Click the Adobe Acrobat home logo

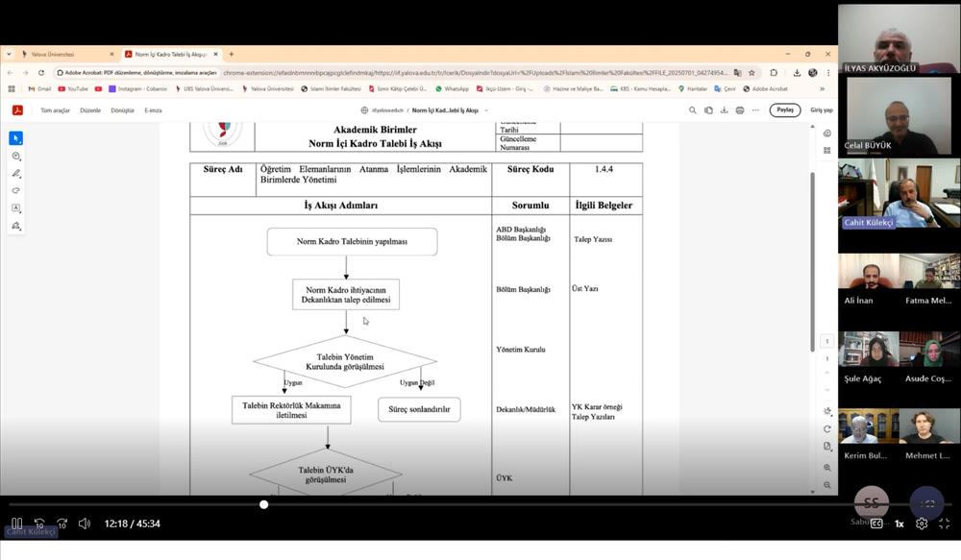point(17,110)
